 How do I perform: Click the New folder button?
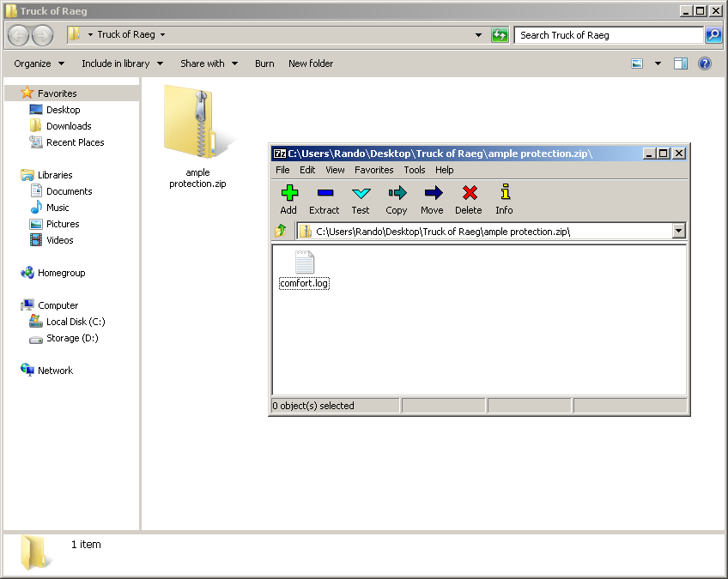(x=311, y=63)
